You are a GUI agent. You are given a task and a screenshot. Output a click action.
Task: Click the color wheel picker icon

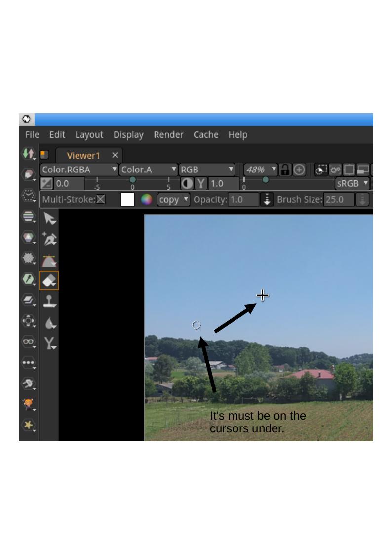click(146, 199)
